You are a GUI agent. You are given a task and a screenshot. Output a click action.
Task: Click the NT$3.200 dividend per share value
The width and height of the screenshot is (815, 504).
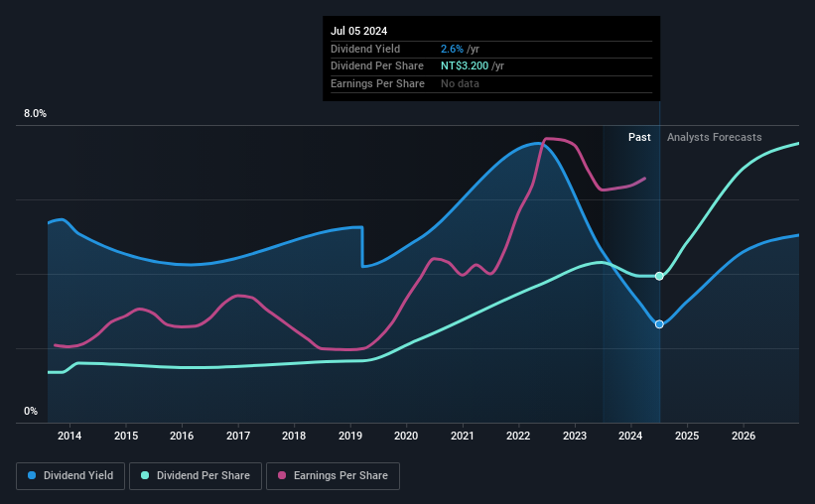click(x=465, y=66)
